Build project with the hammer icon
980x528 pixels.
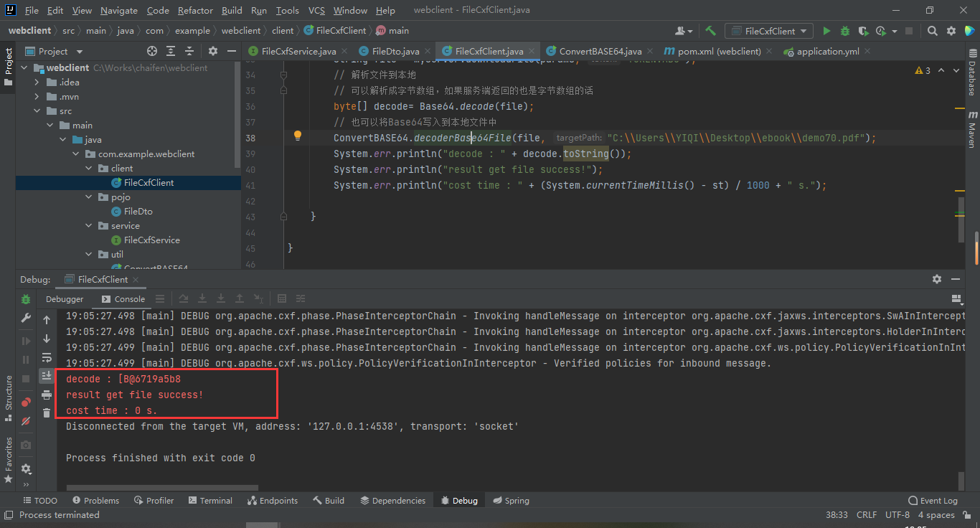(x=710, y=31)
